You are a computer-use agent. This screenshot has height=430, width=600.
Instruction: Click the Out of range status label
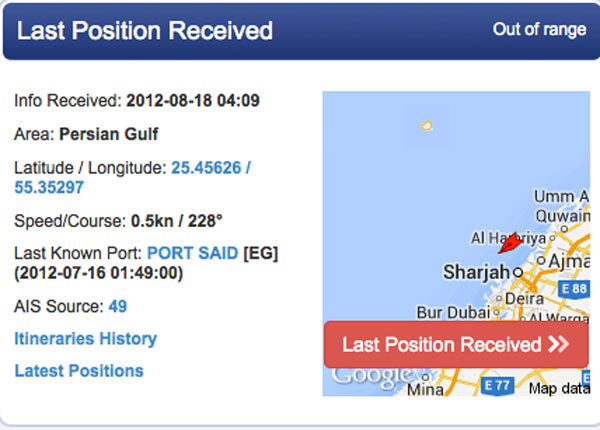click(539, 29)
